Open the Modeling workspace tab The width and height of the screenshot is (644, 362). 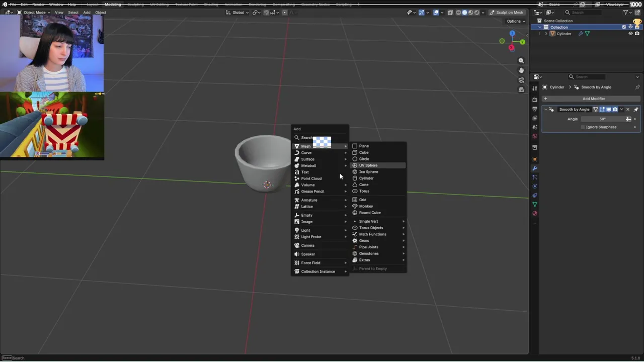113,5
